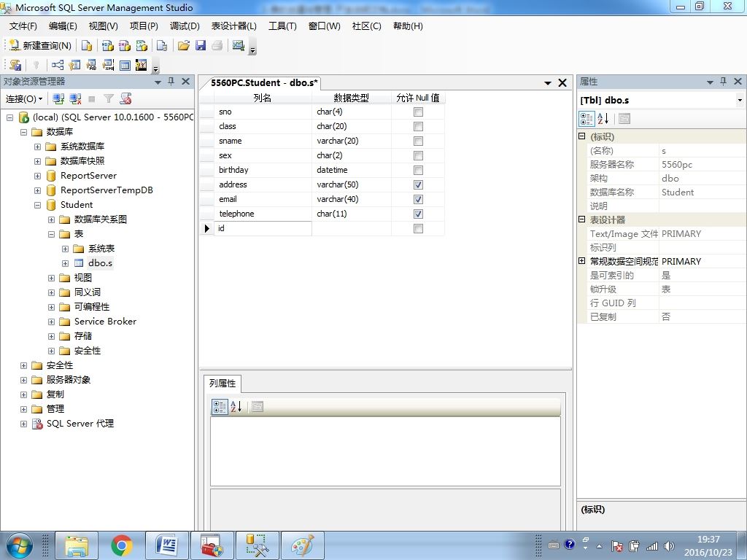Click the script icon with red mark in Object Explorer

coord(125,98)
